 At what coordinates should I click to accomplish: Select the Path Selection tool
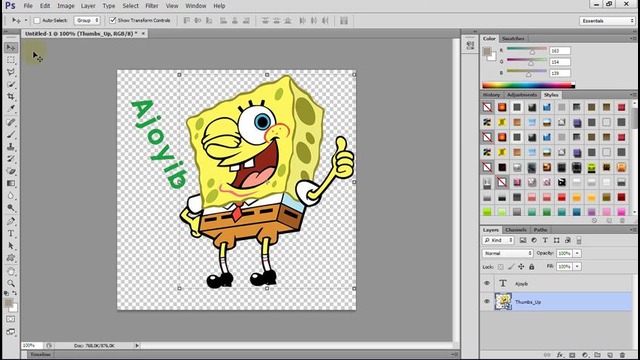click(x=11, y=246)
